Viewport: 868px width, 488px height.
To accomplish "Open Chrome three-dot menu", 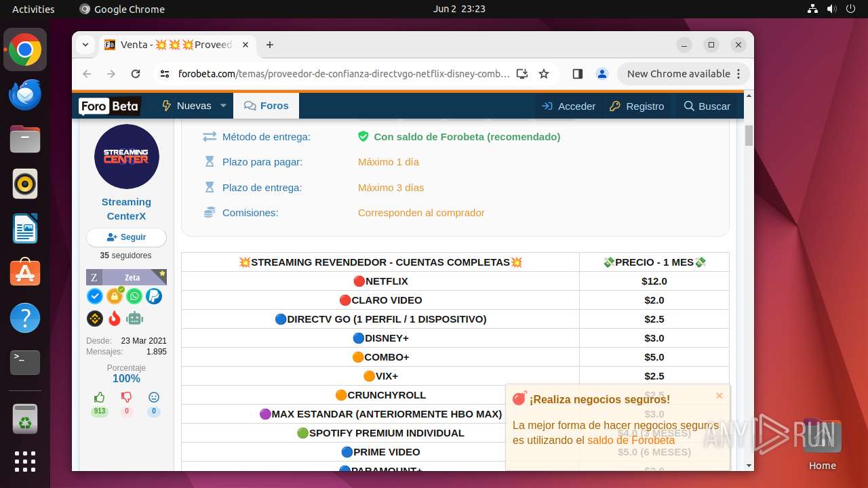I will click(x=739, y=74).
